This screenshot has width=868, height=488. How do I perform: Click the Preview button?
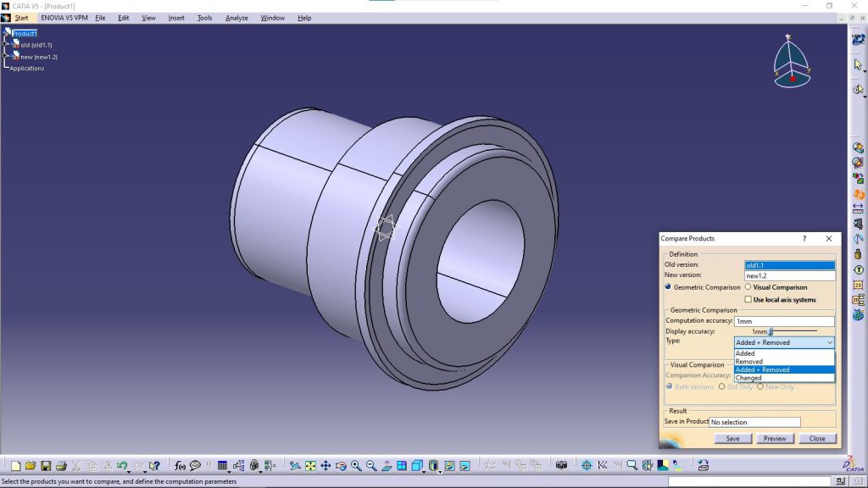coord(775,438)
